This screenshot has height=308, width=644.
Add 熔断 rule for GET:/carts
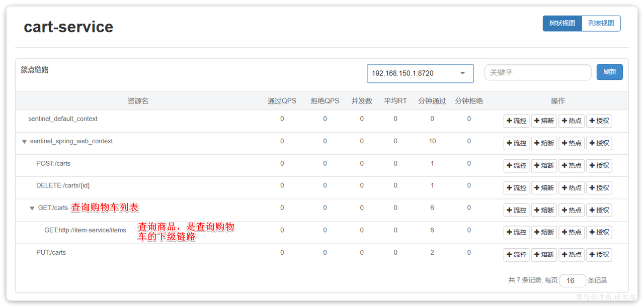tap(544, 210)
